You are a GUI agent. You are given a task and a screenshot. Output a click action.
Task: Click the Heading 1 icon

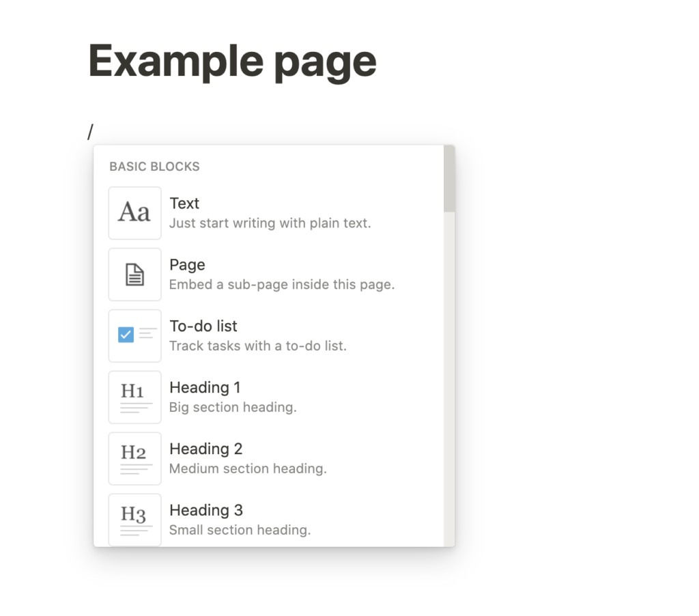134,397
